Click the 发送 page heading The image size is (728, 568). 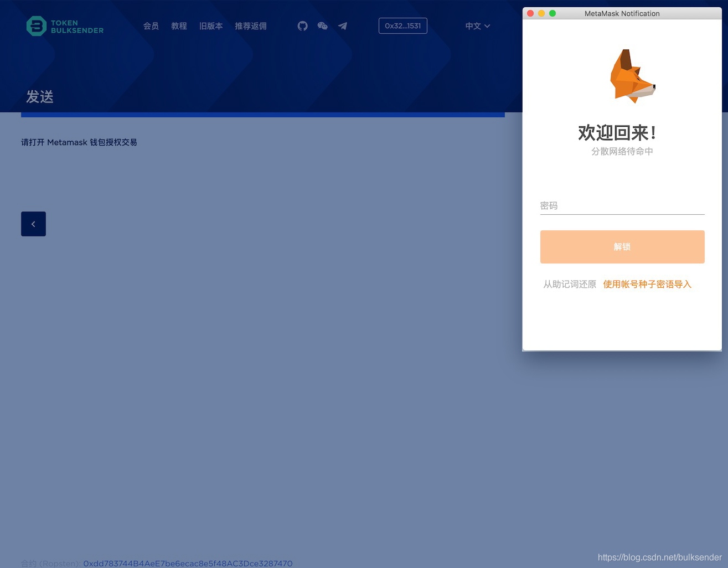coord(40,97)
